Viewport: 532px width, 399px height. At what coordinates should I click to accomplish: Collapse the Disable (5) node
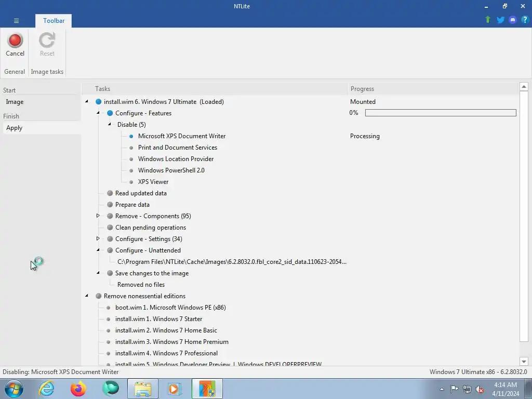click(110, 124)
